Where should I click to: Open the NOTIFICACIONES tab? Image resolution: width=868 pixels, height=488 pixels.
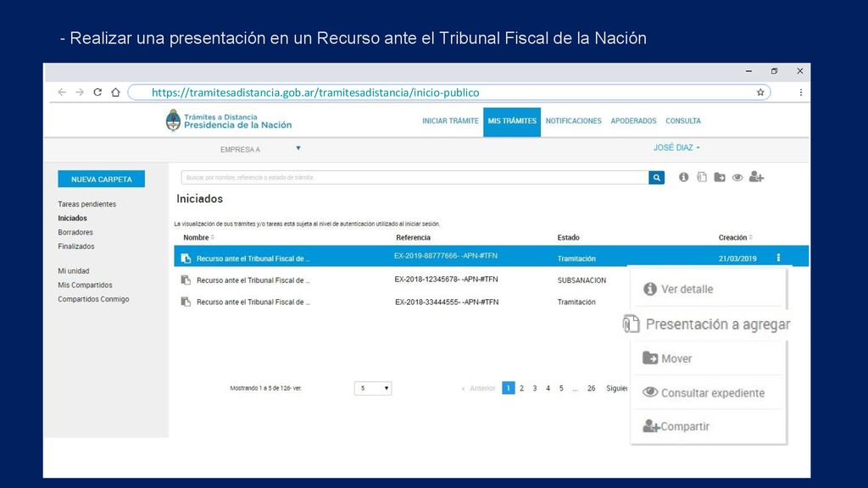click(574, 120)
